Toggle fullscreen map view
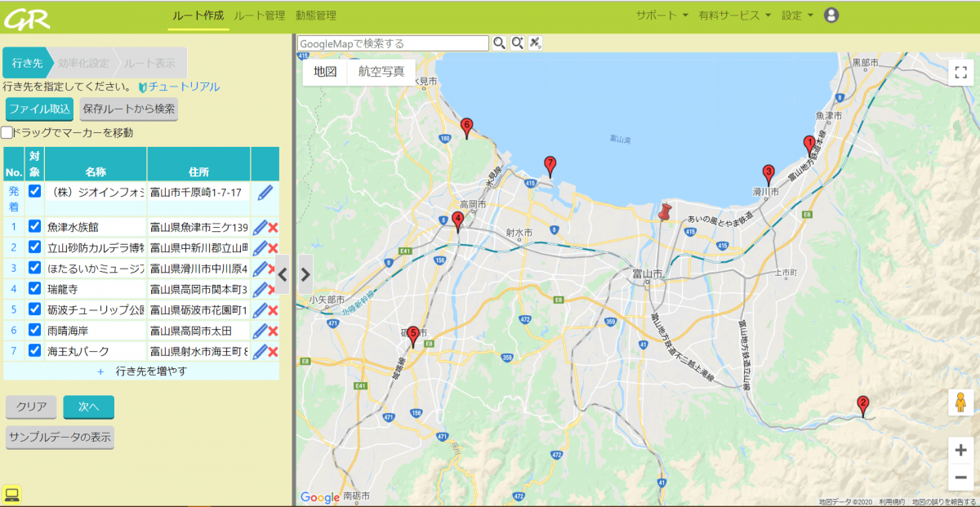Image resolution: width=980 pixels, height=507 pixels. click(960, 72)
